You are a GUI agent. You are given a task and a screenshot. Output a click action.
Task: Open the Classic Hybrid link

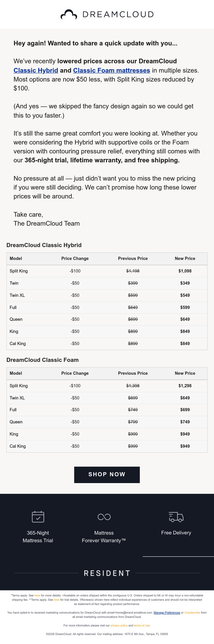point(36,70)
